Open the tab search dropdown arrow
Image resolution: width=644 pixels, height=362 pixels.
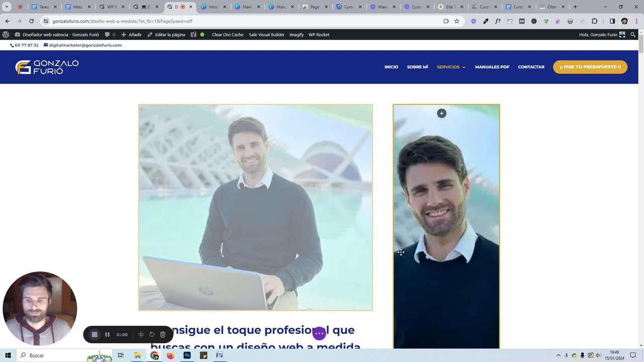(7, 7)
